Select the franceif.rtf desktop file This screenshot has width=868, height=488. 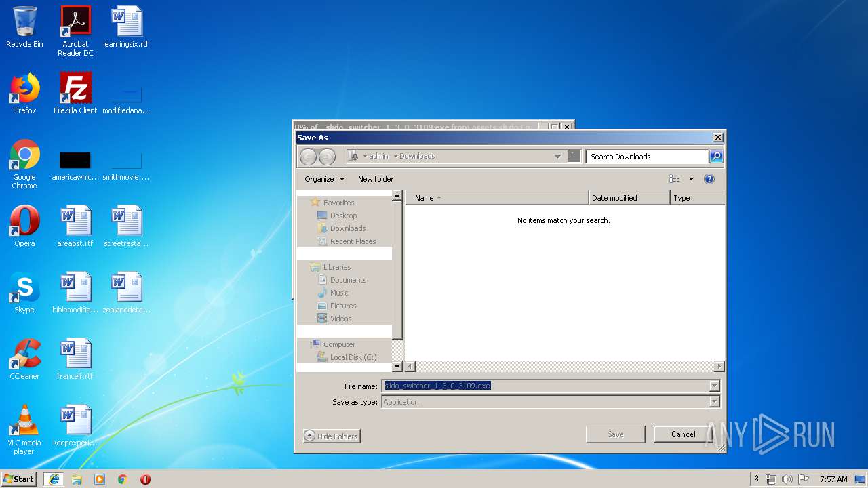(75, 359)
